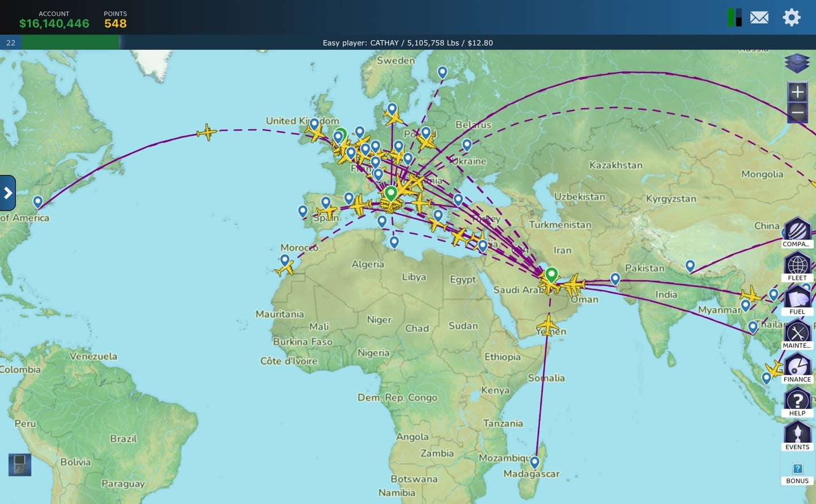Select the airport pin off Morocco's coast

(x=285, y=260)
